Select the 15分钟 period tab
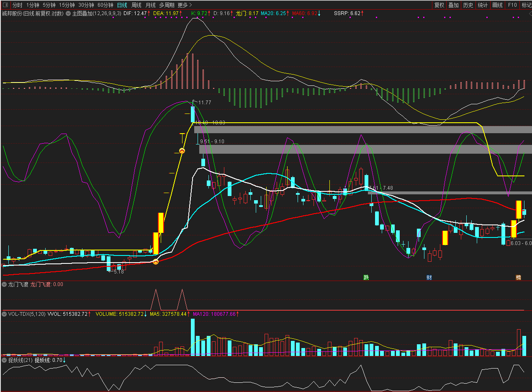Screen dimensions: 532x392 (67, 5)
